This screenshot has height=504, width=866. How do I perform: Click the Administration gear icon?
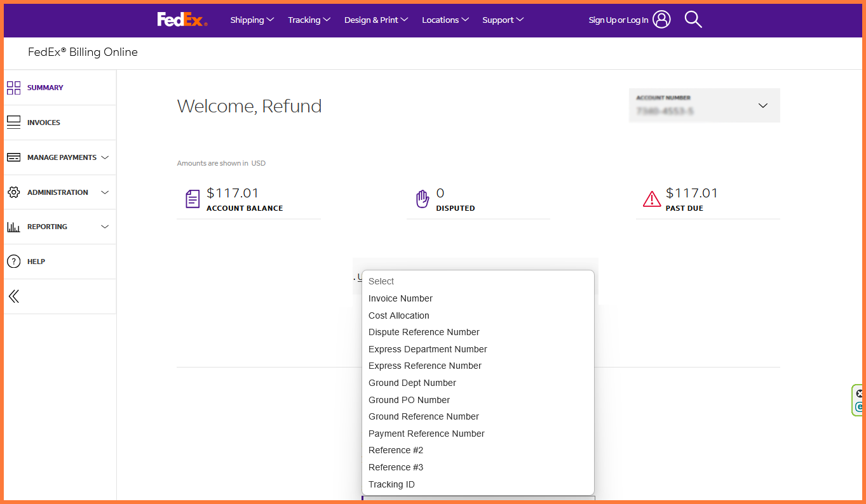click(x=14, y=192)
